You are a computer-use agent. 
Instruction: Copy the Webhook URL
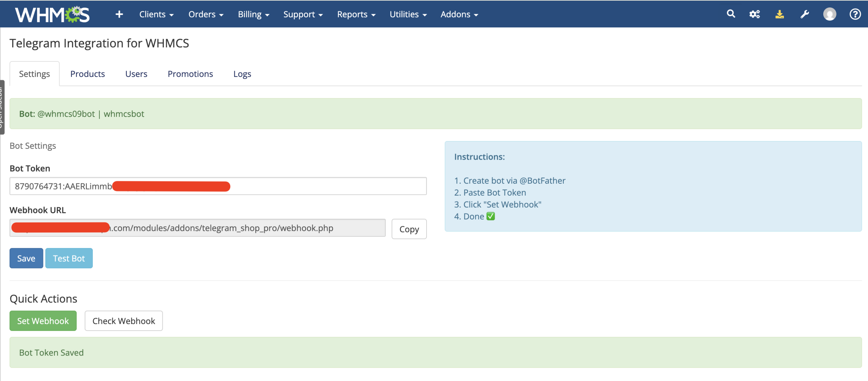[409, 229]
